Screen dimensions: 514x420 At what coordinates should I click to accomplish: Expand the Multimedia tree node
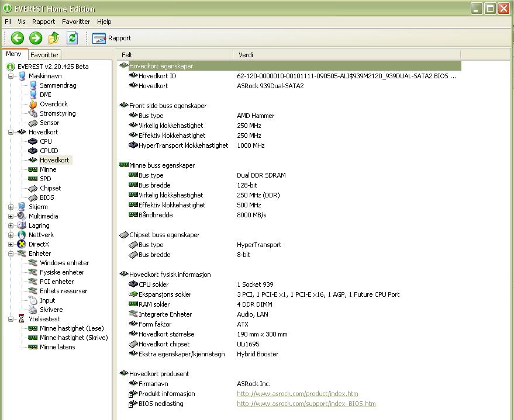pos(11,216)
